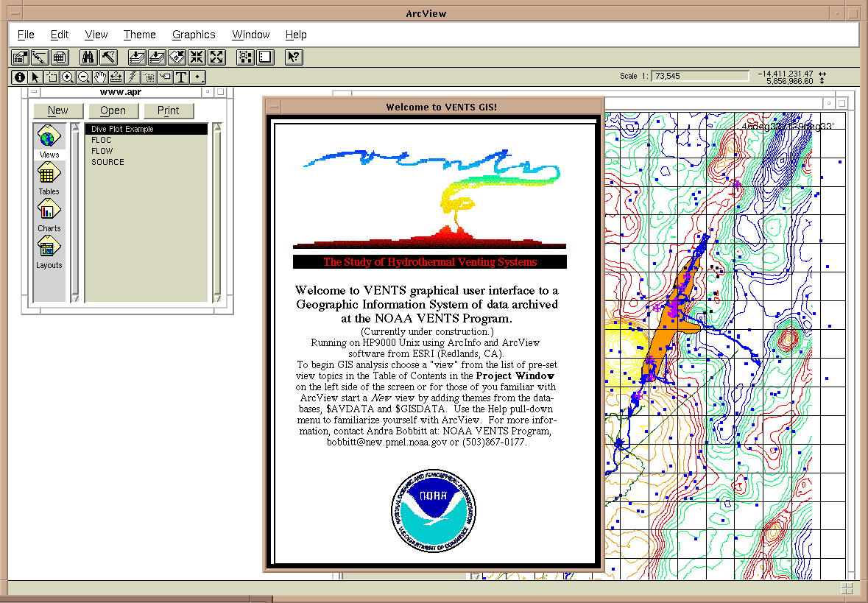The image size is (868, 603).
Task: Click the outward-arrows Zoom Out button
Action: (216, 57)
